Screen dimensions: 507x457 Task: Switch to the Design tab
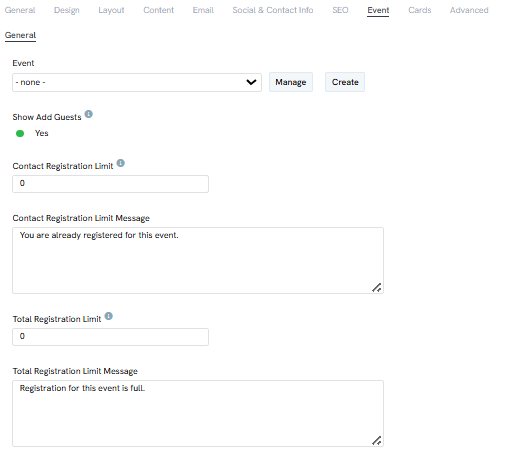coord(67,10)
